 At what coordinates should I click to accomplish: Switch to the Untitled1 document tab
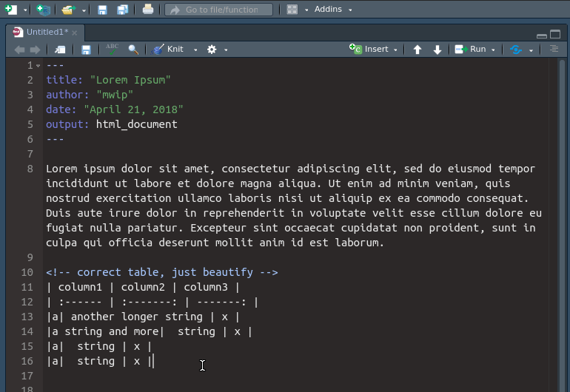pyautogui.click(x=46, y=33)
